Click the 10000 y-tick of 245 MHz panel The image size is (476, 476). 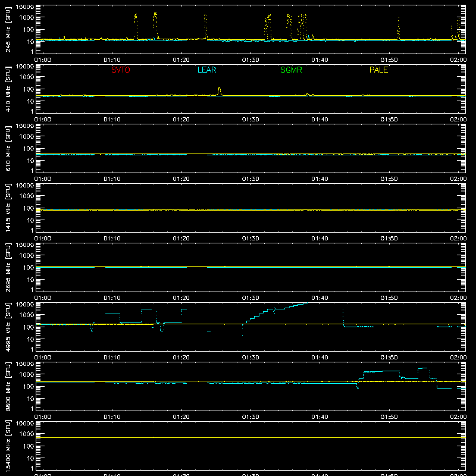click(25, 7)
